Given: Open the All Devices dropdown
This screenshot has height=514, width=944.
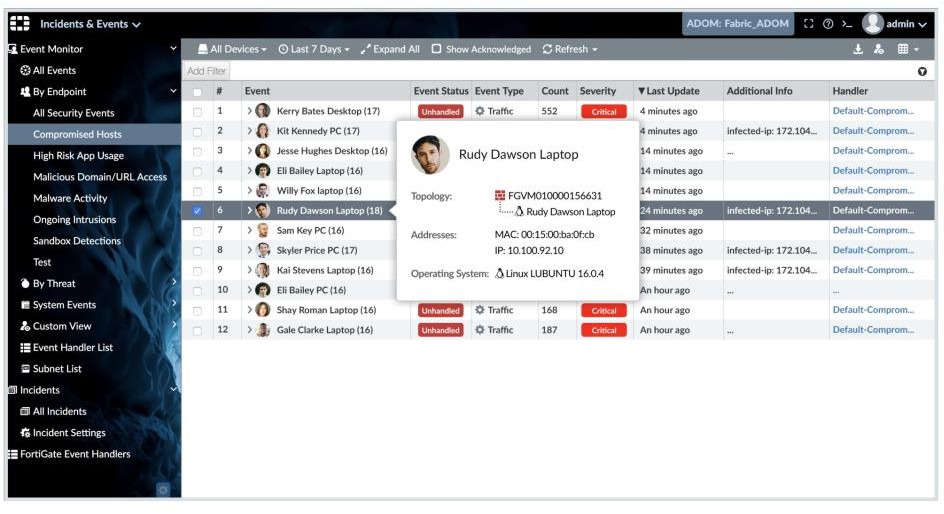Looking at the screenshot, I should pos(232,49).
